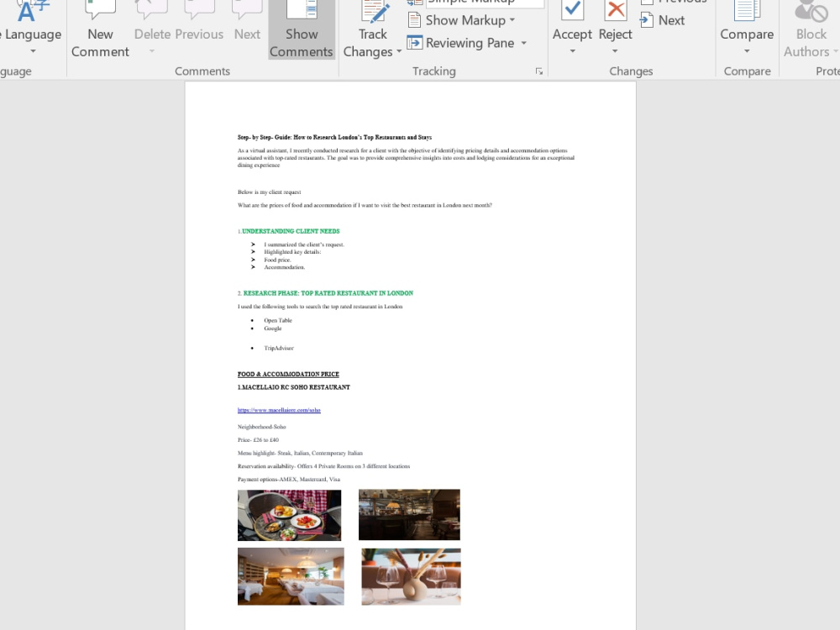
Task: Click the New Comment button
Action: (x=100, y=29)
